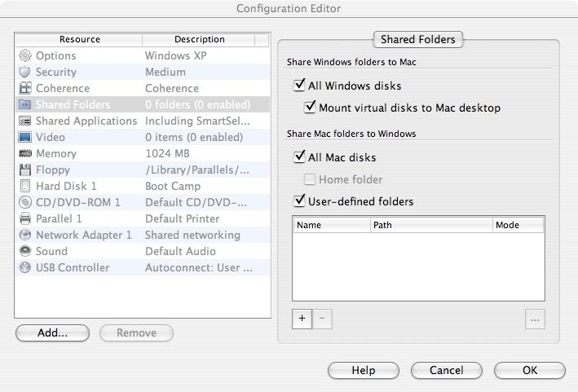Click the Resource column header

[x=79, y=39]
